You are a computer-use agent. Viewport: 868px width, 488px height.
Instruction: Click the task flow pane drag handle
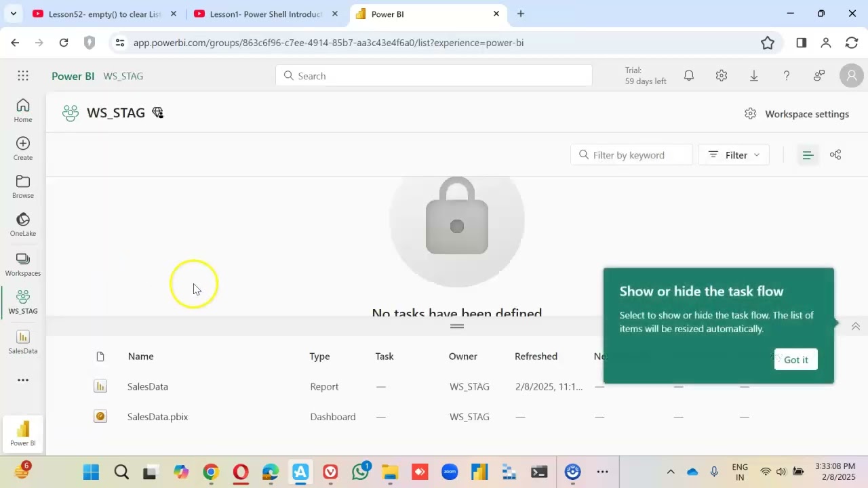457,326
